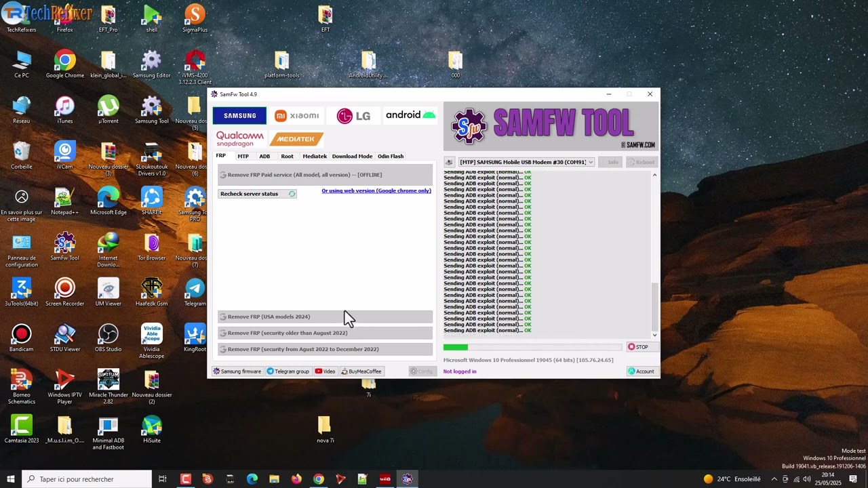Open Notepad++ desktop shortcut
The image size is (868, 488).
65,201
